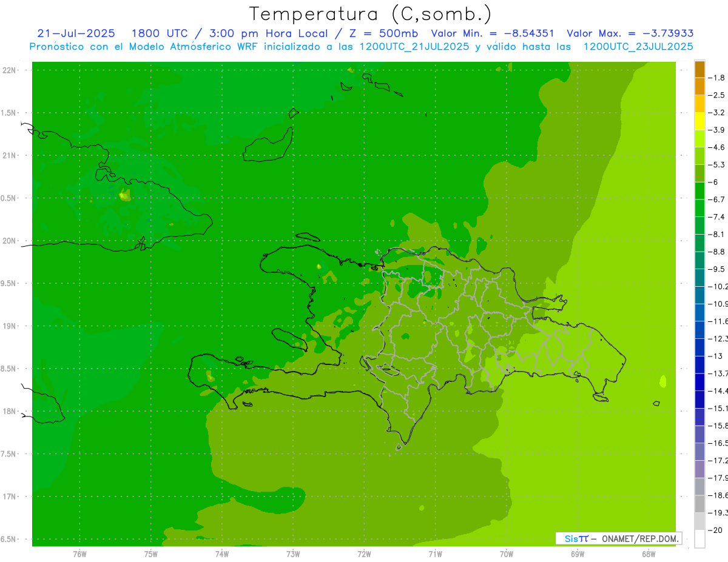Click the white bottom swatch below -20
Image resolution: width=728 pixels, height=562 pixels.
[699, 539]
